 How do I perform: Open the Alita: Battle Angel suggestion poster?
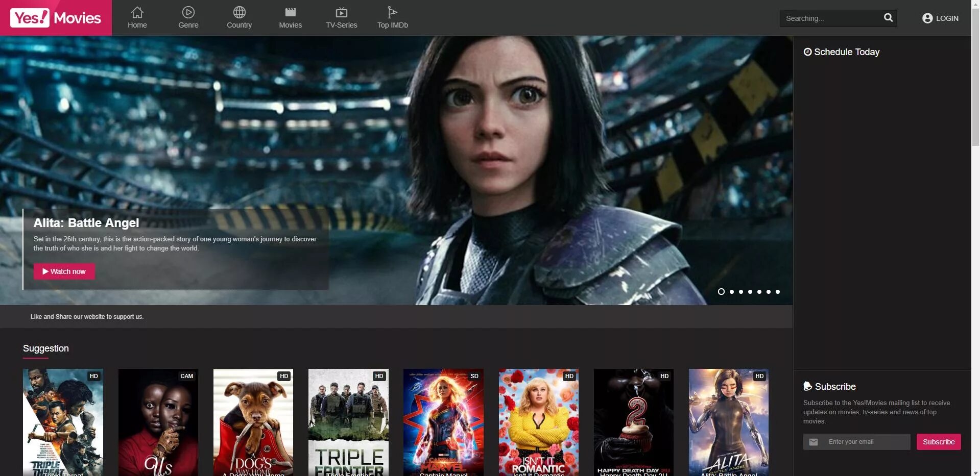point(729,422)
